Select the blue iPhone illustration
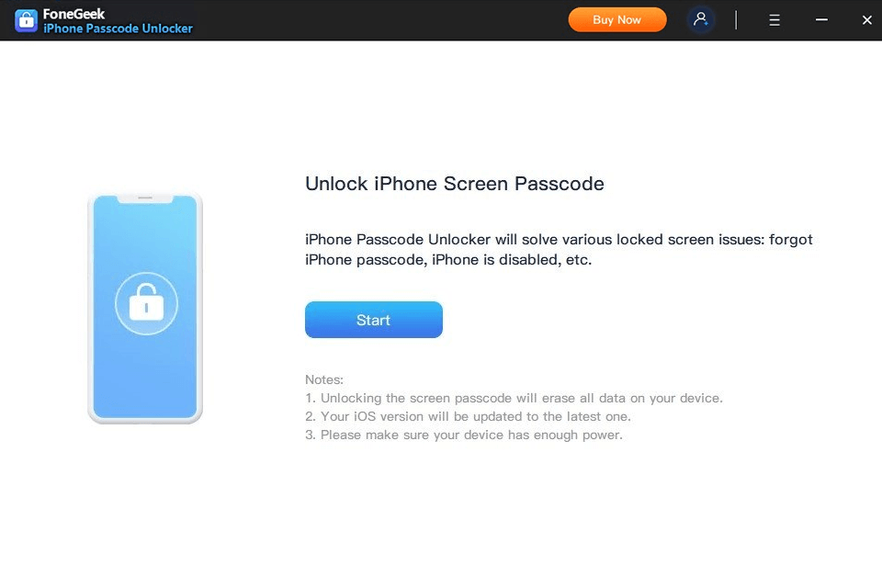Screen dimensions: 882x588 pyautogui.click(x=145, y=308)
